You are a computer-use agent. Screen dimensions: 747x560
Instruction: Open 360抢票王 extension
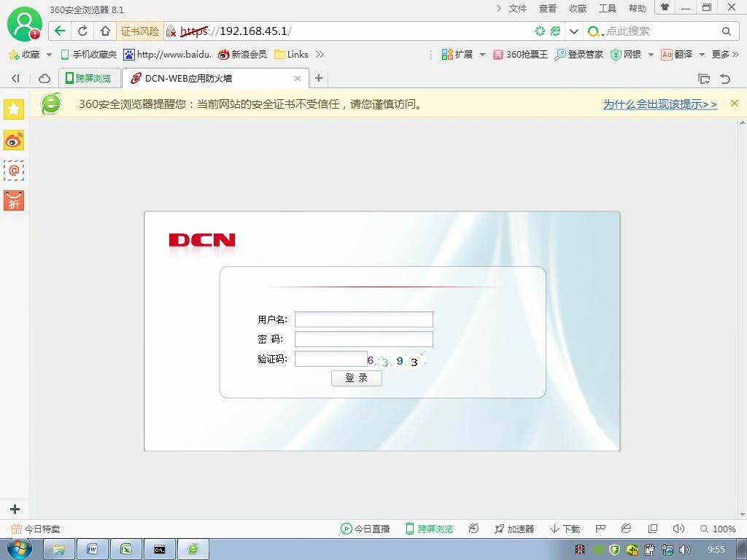520,55
